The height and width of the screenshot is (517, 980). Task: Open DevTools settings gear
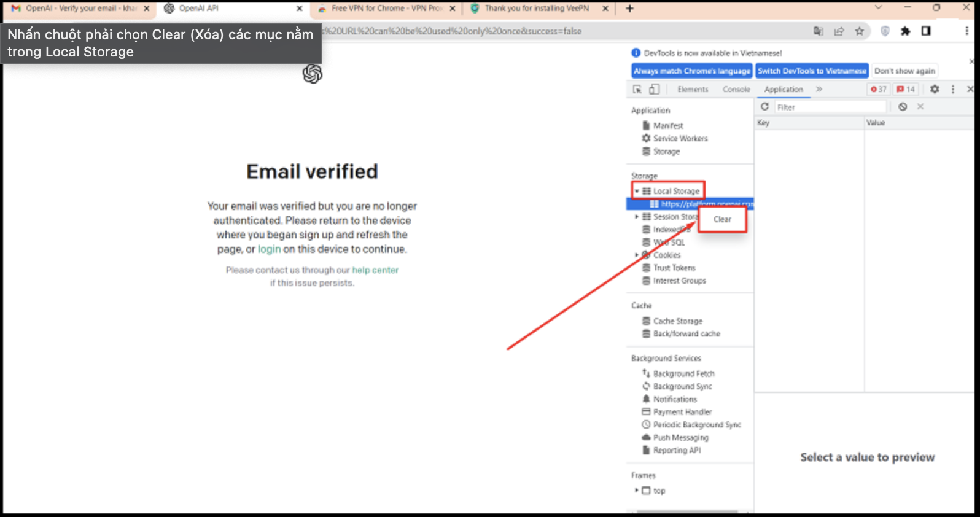click(x=935, y=89)
